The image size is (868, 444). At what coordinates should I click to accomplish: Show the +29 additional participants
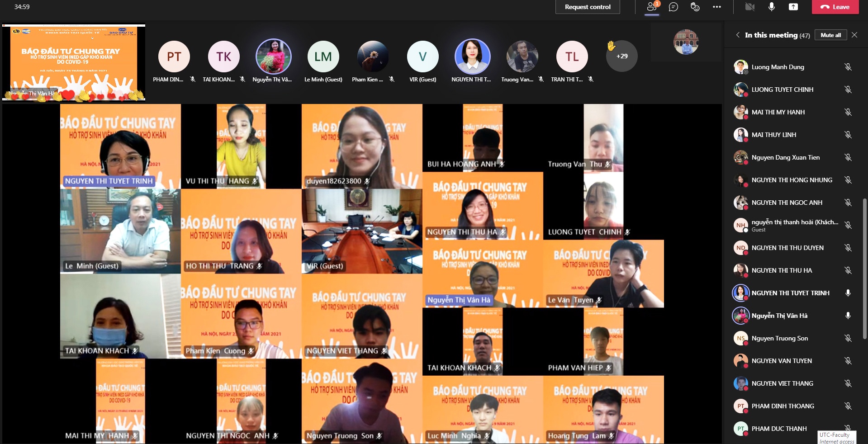621,56
